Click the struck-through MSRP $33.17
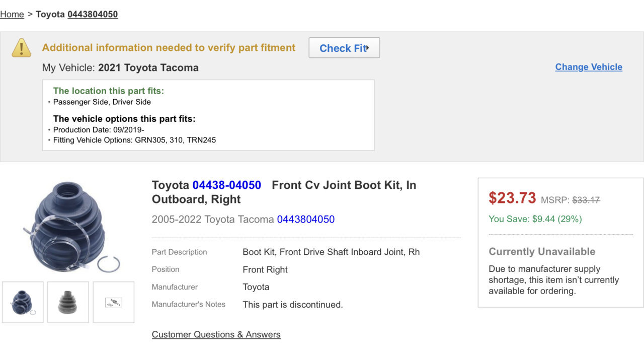 [586, 200]
